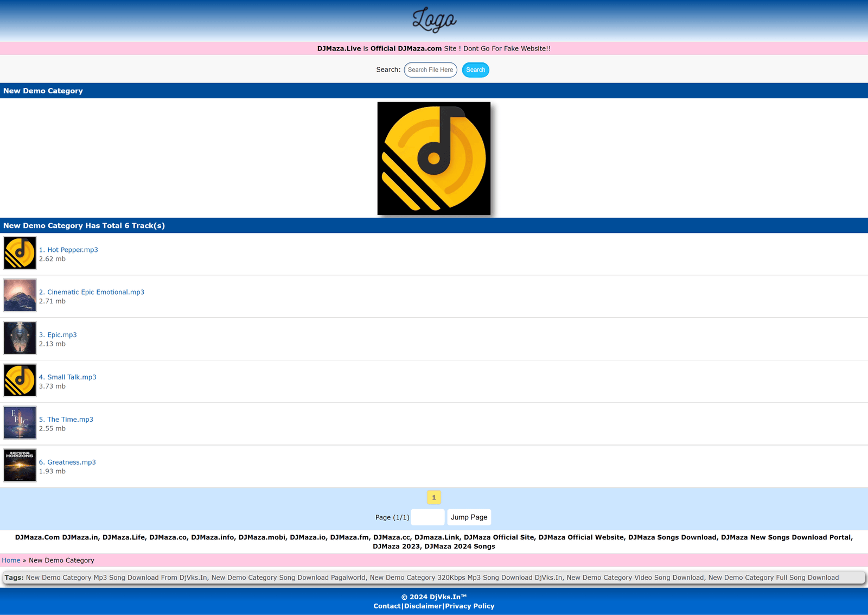The height and width of the screenshot is (615, 868).
Task: Select page number 1 in pagination
Action: tap(434, 497)
